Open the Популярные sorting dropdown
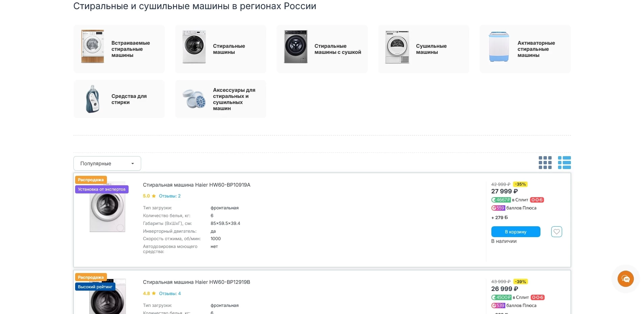This screenshot has width=644, height=314. 107,164
